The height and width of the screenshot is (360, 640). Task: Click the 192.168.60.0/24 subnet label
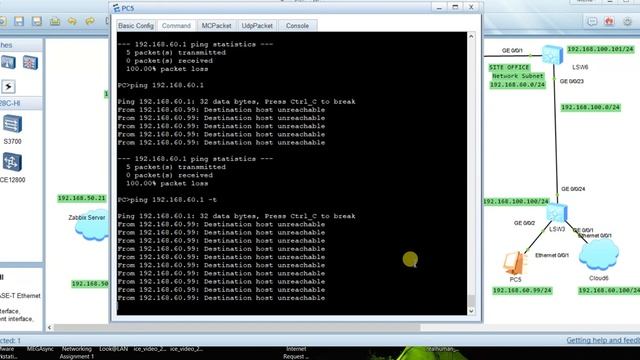(517, 85)
